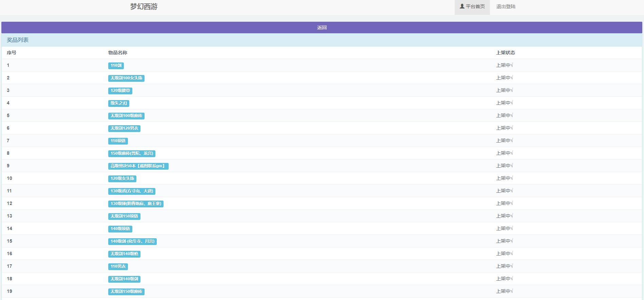This screenshot has height=300, width=644.
Task: Click the 110项链 item badge
Action: 118,141
